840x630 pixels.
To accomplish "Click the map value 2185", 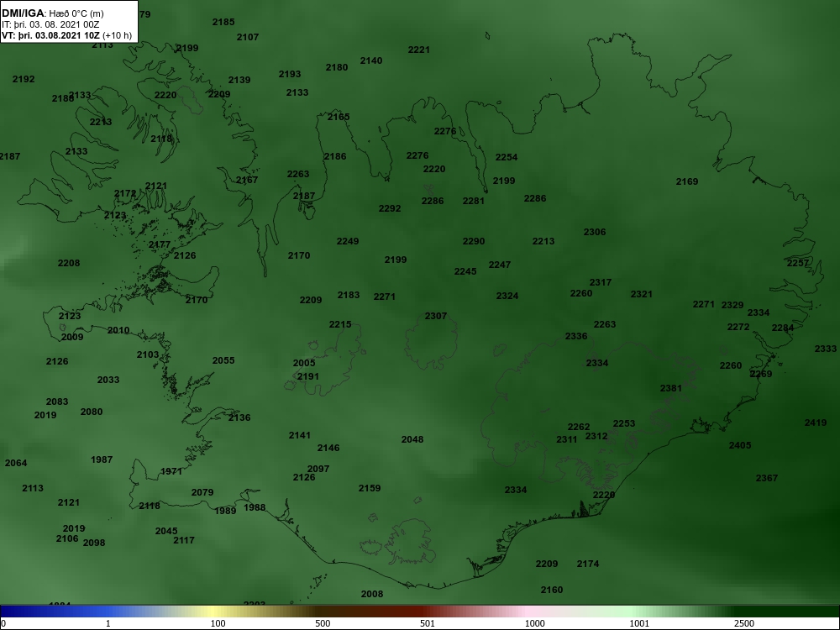I will 223,22.
